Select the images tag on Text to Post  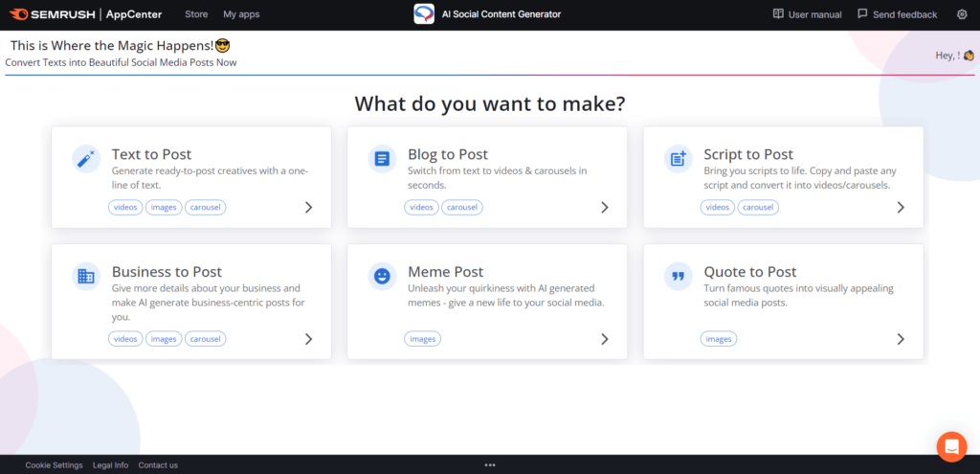[x=164, y=208]
